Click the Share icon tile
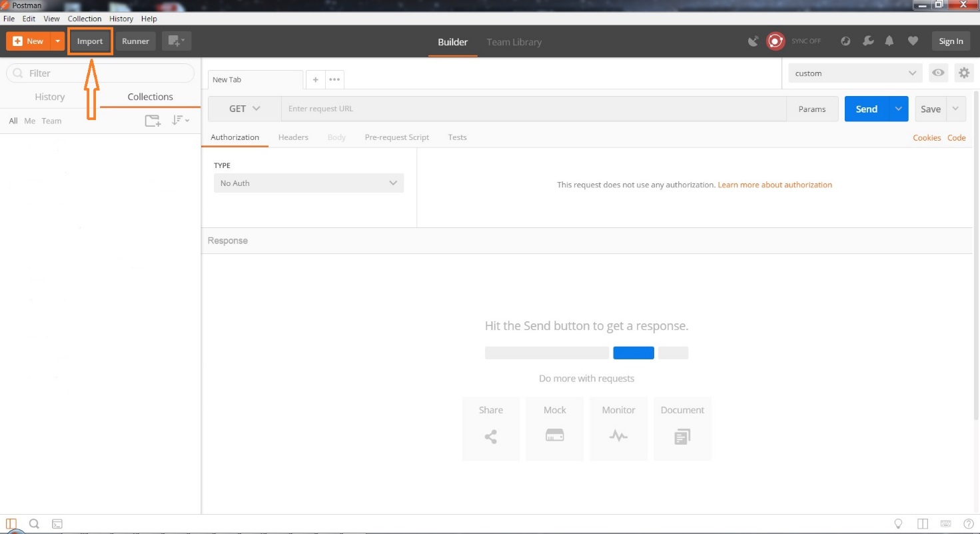Viewport: 980px width, 534px height. [x=491, y=428]
